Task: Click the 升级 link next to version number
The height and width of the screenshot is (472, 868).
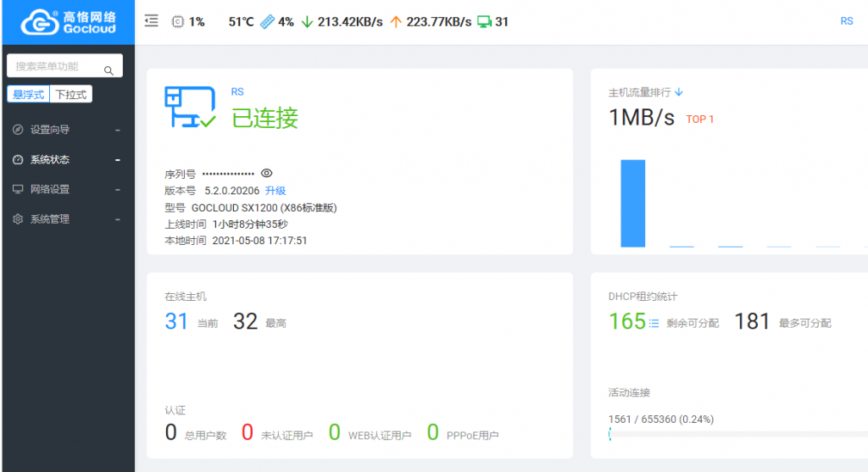Action: [x=275, y=191]
